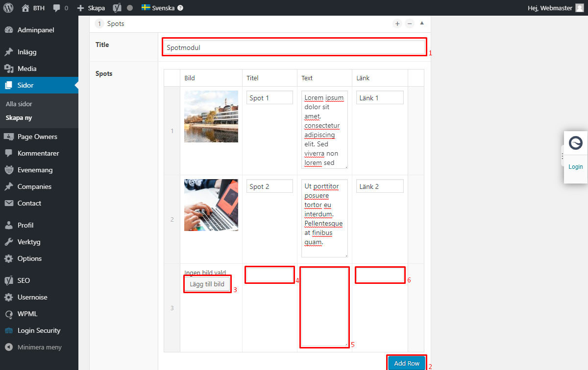Click the Lägg till bild button
The width and height of the screenshot is (588, 370).
click(208, 284)
